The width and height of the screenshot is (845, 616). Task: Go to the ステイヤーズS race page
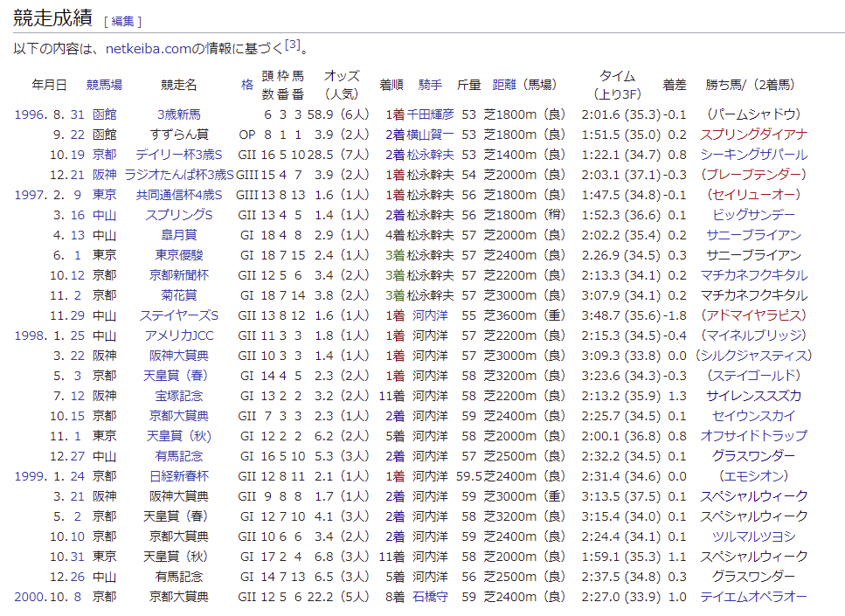(x=178, y=315)
